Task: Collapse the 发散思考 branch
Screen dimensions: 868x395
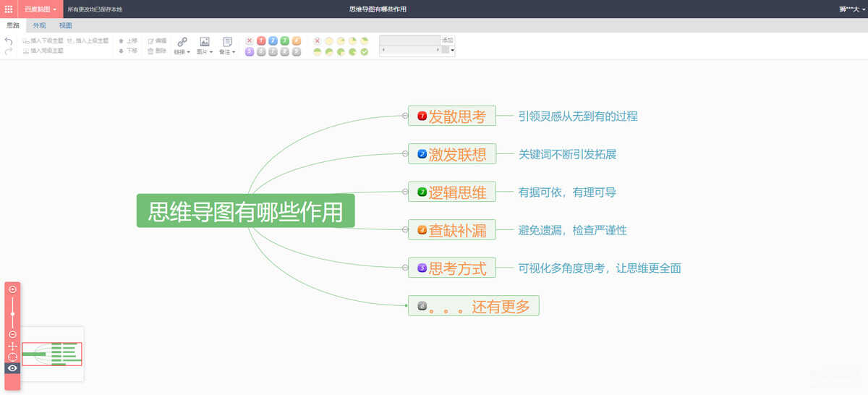Action: [405, 116]
